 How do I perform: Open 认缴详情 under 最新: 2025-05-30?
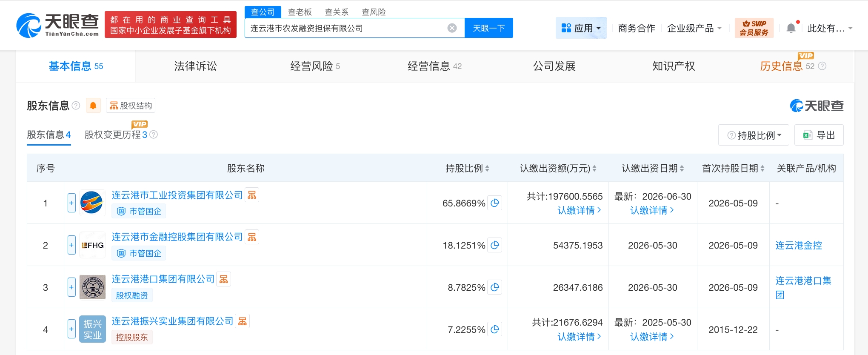pos(652,337)
